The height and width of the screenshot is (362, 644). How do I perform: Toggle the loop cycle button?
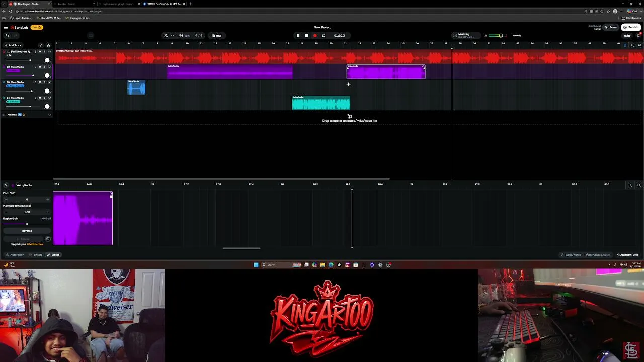(323, 36)
